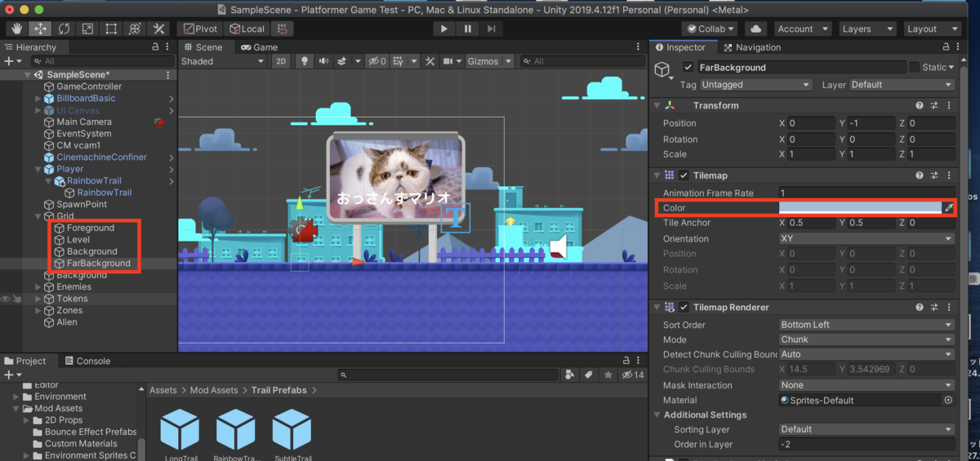Image resolution: width=980 pixels, height=461 pixels.
Task: Open component tools wrench in Scene bar
Action: click(x=429, y=61)
